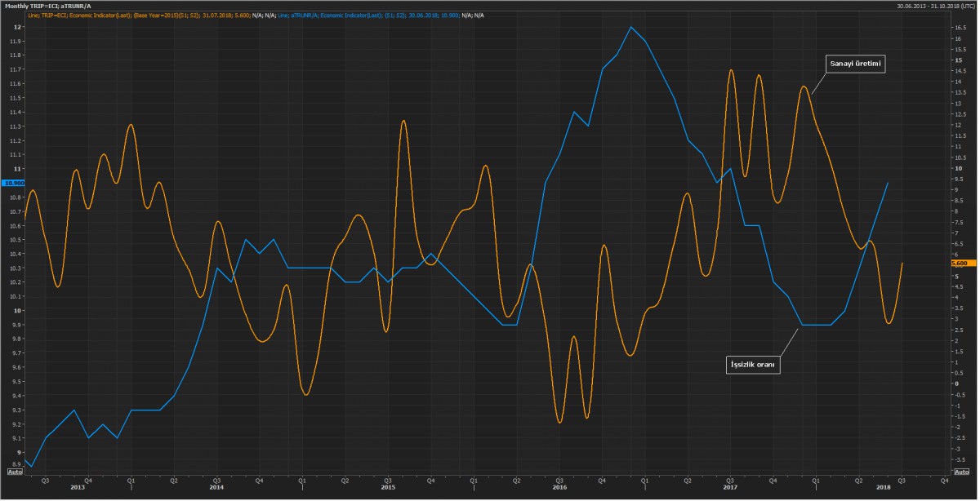Screen dimensions: 980x501
Task: Select 2017 on the time axis
Action: coord(731,487)
